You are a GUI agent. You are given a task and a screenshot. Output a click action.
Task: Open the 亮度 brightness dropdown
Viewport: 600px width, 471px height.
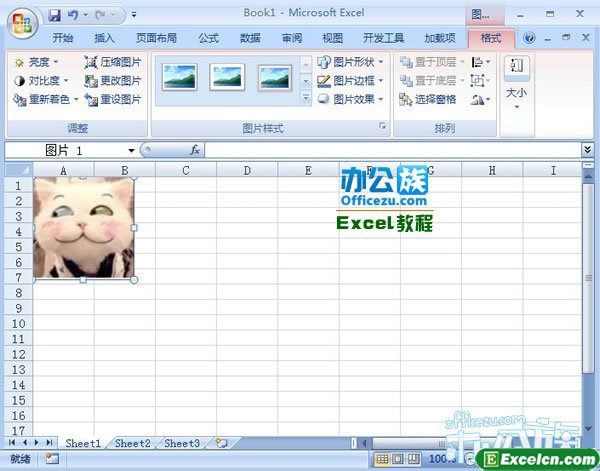coord(36,62)
